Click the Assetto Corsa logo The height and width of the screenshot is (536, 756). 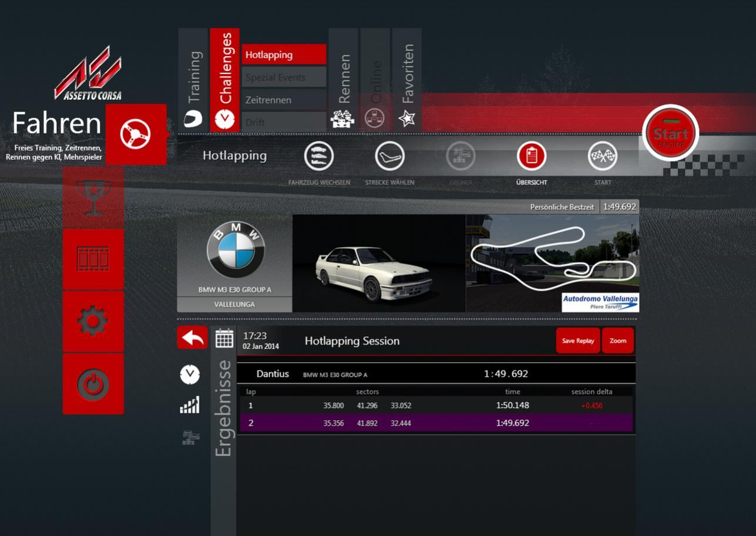click(x=89, y=73)
